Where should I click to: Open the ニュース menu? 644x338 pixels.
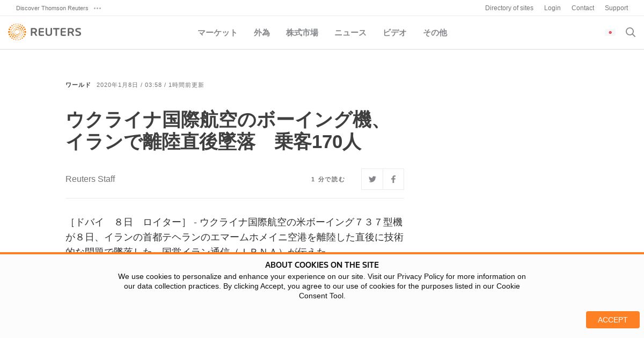[350, 33]
